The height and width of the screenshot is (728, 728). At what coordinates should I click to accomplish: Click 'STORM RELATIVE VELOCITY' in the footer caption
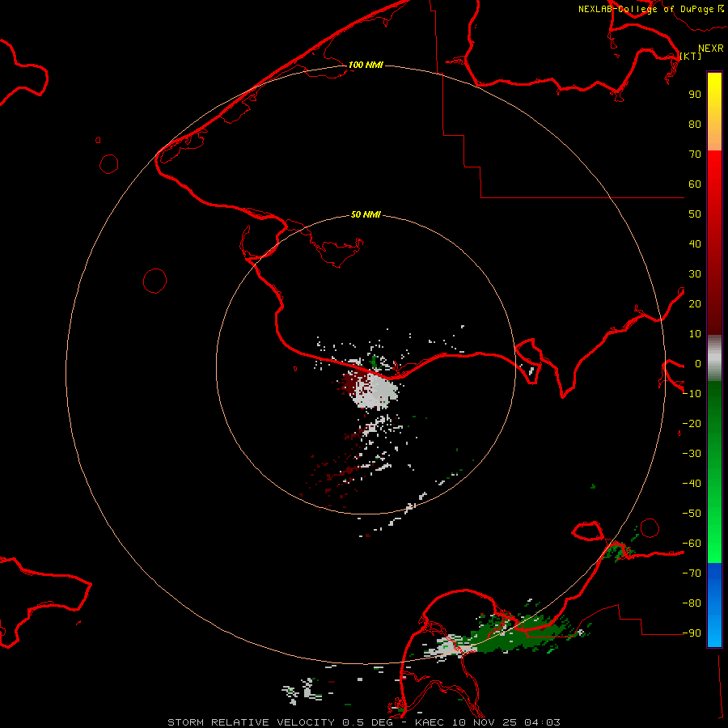[251, 722]
